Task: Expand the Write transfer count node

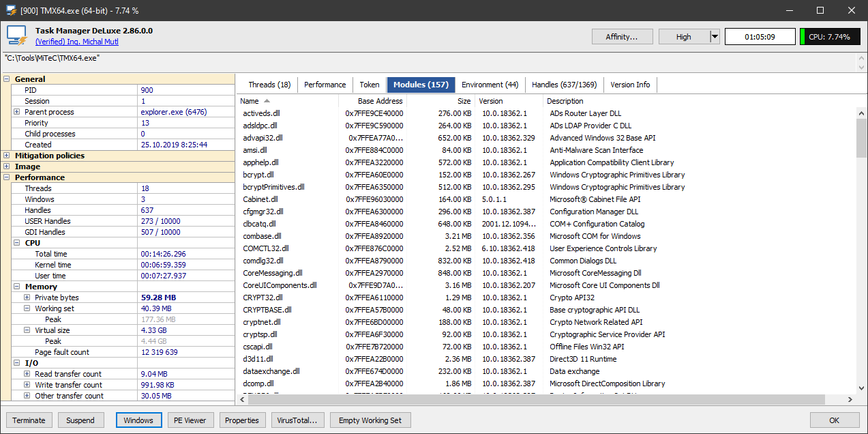Action: (27, 385)
